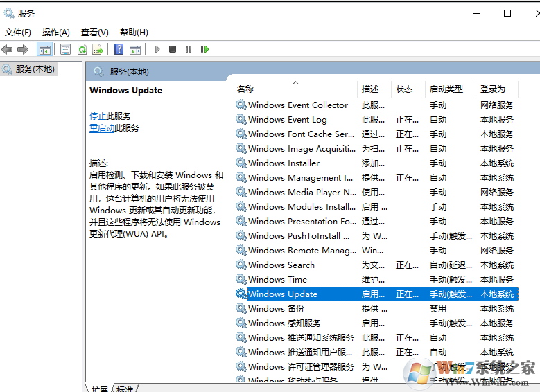Select the Windows Management I... row

point(376,177)
